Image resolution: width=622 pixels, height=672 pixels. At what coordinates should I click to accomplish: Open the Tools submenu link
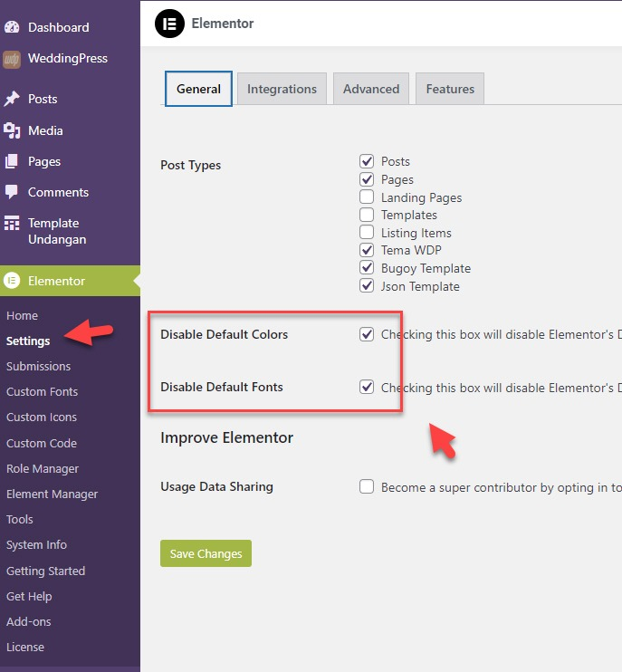(x=20, y=520)
